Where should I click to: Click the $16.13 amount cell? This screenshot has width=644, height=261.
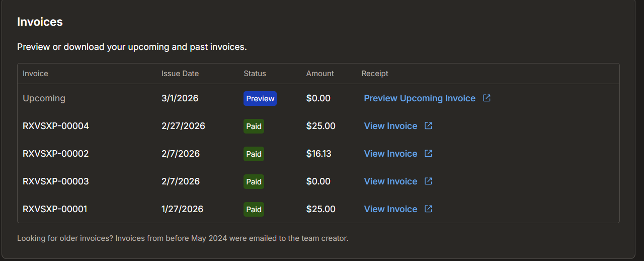point(318,154)
